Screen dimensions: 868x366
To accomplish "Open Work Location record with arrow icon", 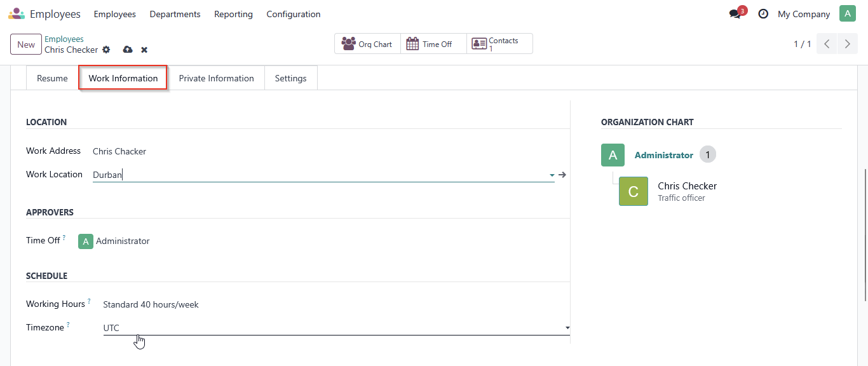I will click(562, 175).
